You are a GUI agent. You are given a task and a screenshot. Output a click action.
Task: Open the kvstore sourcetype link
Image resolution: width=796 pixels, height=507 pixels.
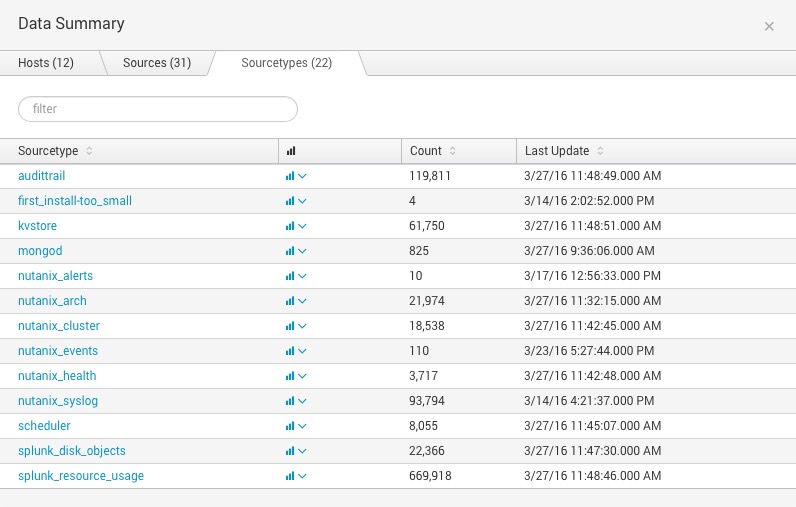coord(38,225)
